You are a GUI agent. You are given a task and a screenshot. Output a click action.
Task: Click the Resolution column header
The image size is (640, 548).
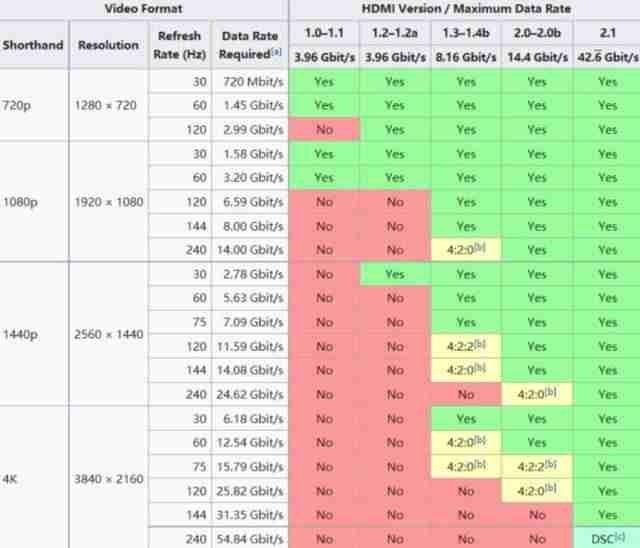pyautogui.click(x=109, y=45)
